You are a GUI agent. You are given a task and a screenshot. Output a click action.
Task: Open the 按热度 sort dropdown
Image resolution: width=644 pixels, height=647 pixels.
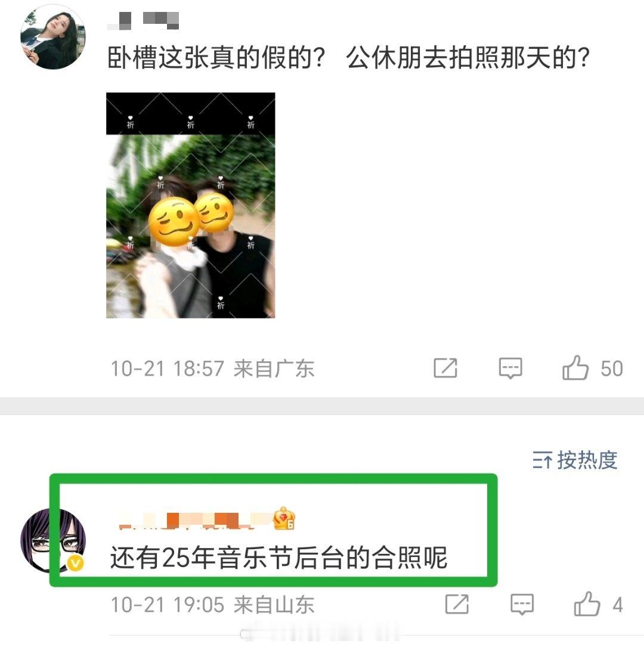click(x=575, y=460)
